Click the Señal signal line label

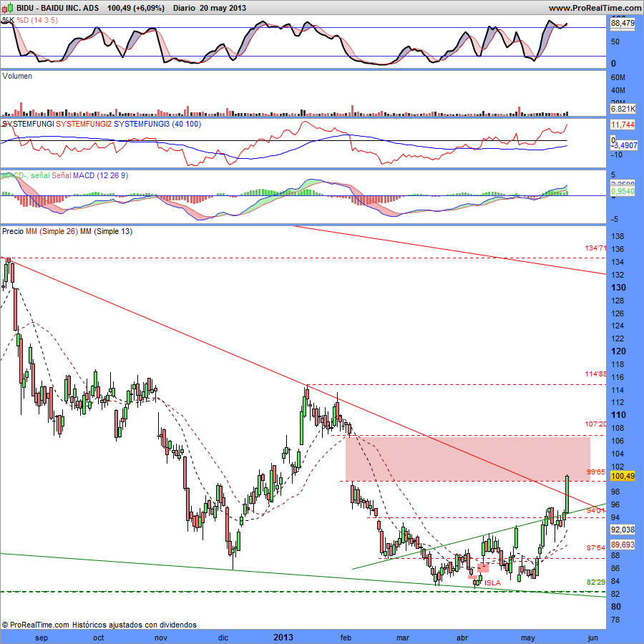coord(62,175)
